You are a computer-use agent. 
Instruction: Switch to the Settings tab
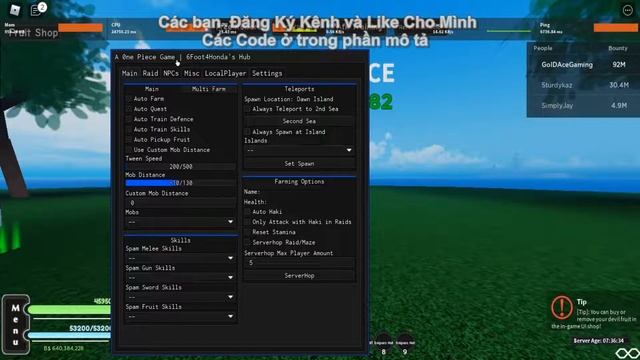(267, 73)
